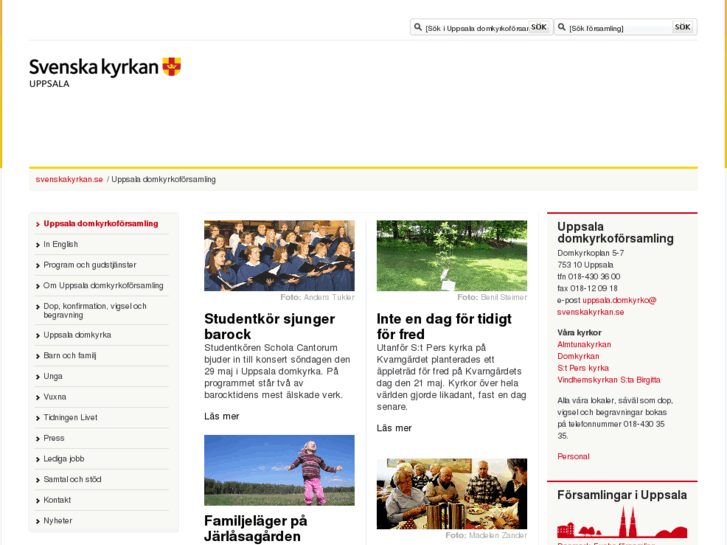Image resolution: width=727 pixels, height=545 pixels.
Task: Open the Inte en dag för tidigt för fred headline
Action: pyautogui.click(x=444, y=327)
